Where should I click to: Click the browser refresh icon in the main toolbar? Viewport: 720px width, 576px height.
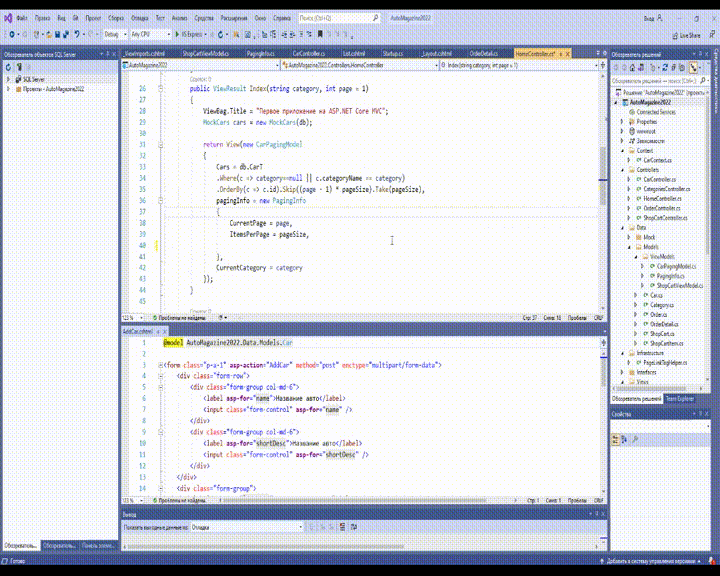click(x=220, y=34)
